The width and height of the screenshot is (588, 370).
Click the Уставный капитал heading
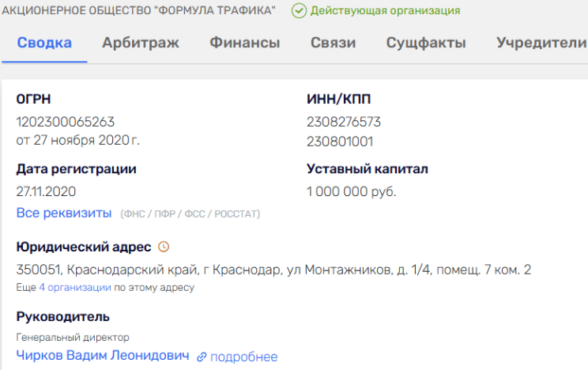367,169
